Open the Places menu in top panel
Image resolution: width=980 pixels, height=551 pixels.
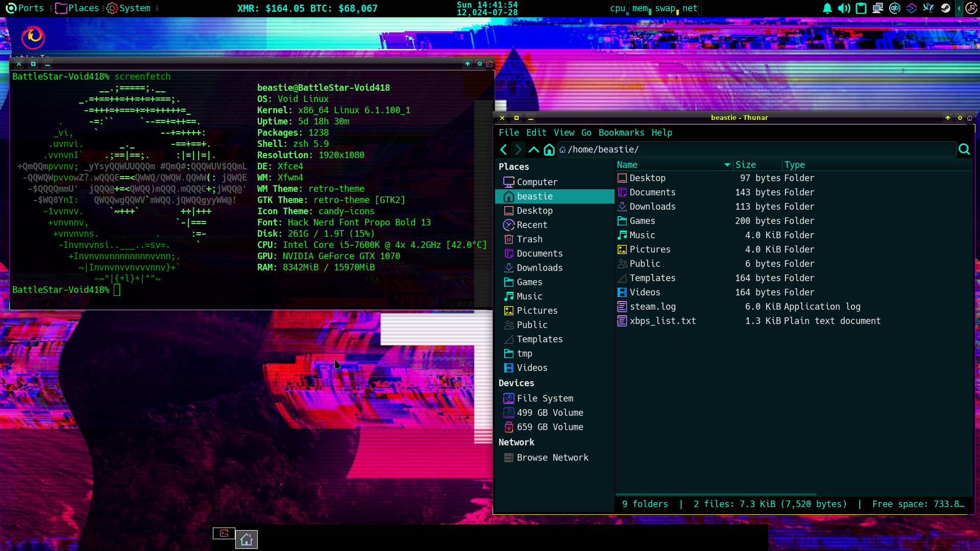(x=77, y=8)
